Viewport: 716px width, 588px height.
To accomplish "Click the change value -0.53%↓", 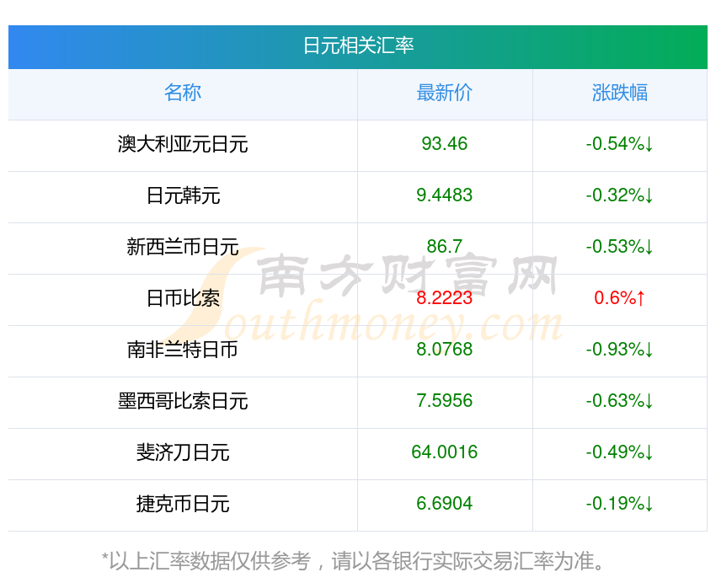I will 620,247.
